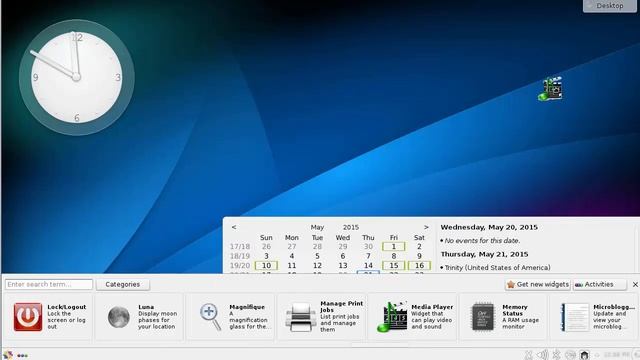Viewport: 640px width, 360px height.
Task: Select highlighted Friday May 15 in calendar
Action: point(393,266)
